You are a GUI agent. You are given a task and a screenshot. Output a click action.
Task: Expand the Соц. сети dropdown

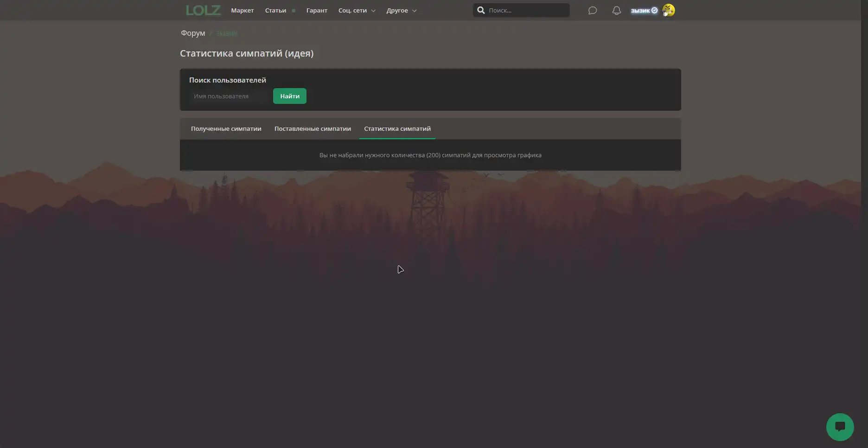tap(357, 10)
